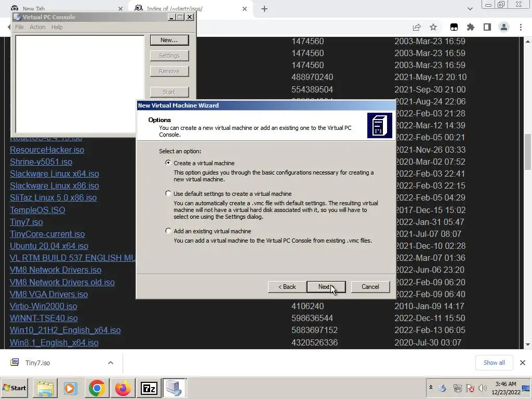Screen dimensions: 532x399
Task: Open VM8 Network Drivers.old.iso link
Action: coord(62,282)
